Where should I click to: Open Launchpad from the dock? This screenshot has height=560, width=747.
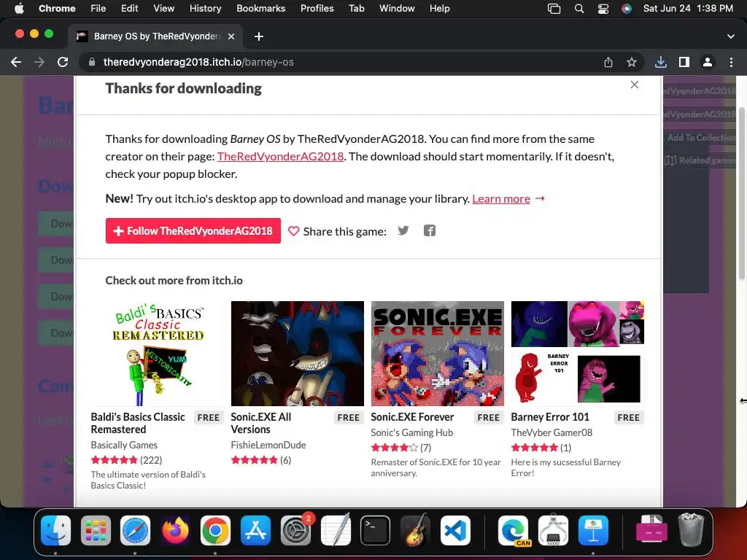[96, 530]
